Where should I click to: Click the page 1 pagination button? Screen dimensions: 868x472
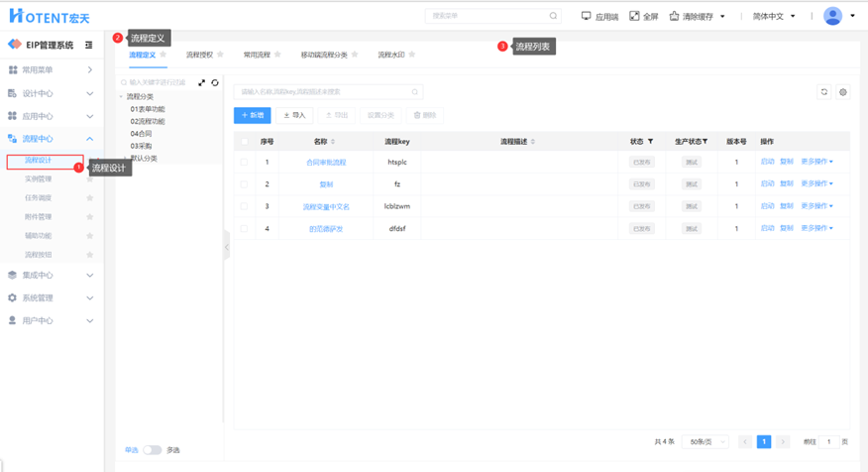click(x=764, y=441)
